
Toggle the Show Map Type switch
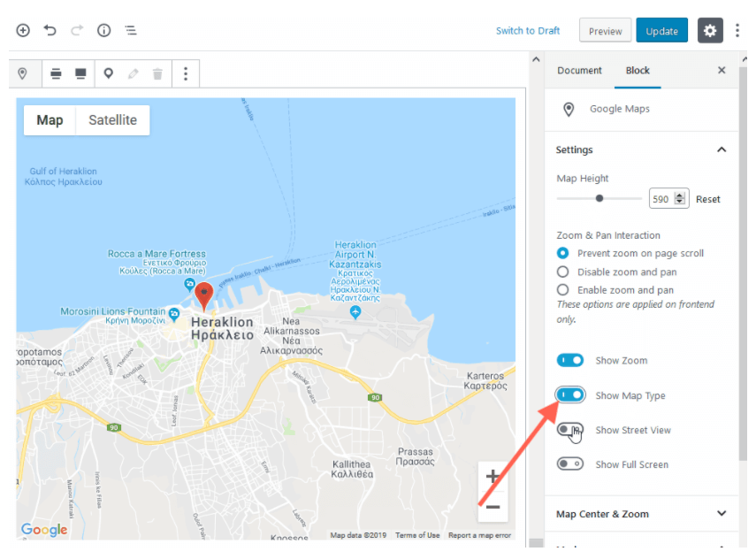(x=570, y=395)
